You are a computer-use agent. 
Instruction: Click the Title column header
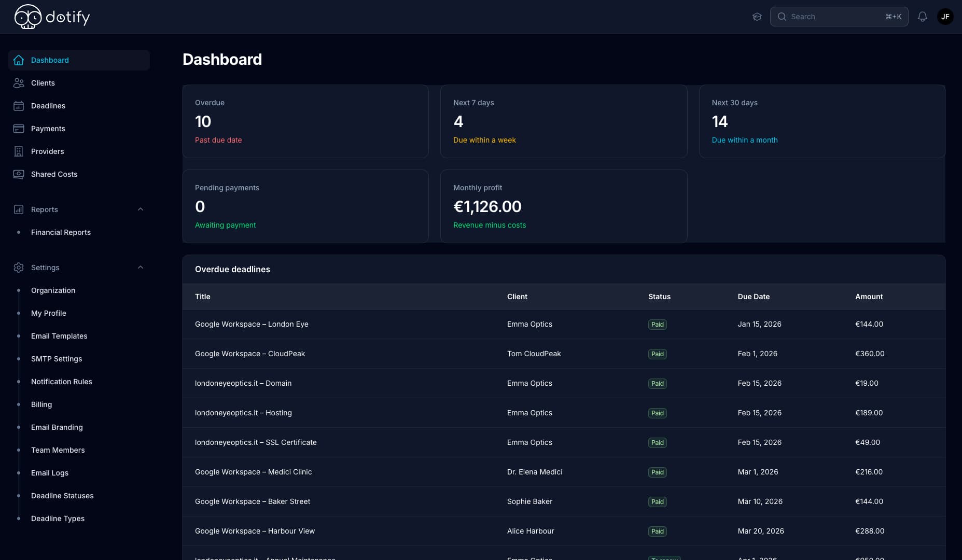tap(203, 297)
